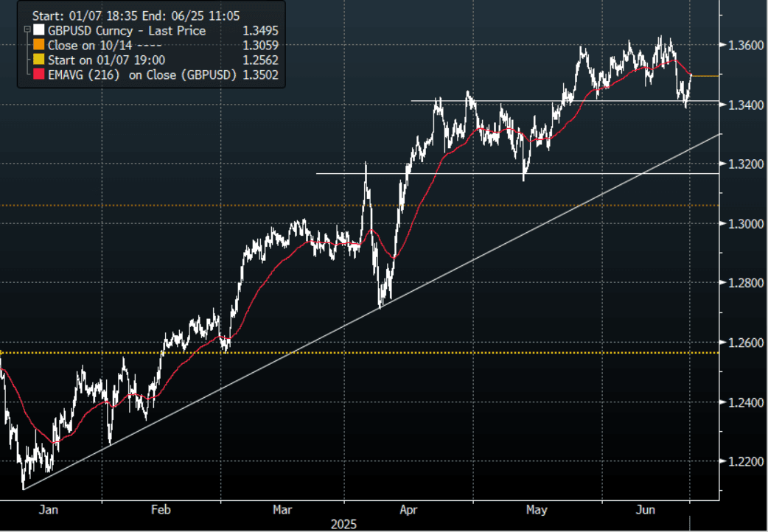Click the orange Close on 10/14 swatch
The image size is (768, 532).
[x=38, y=46]
